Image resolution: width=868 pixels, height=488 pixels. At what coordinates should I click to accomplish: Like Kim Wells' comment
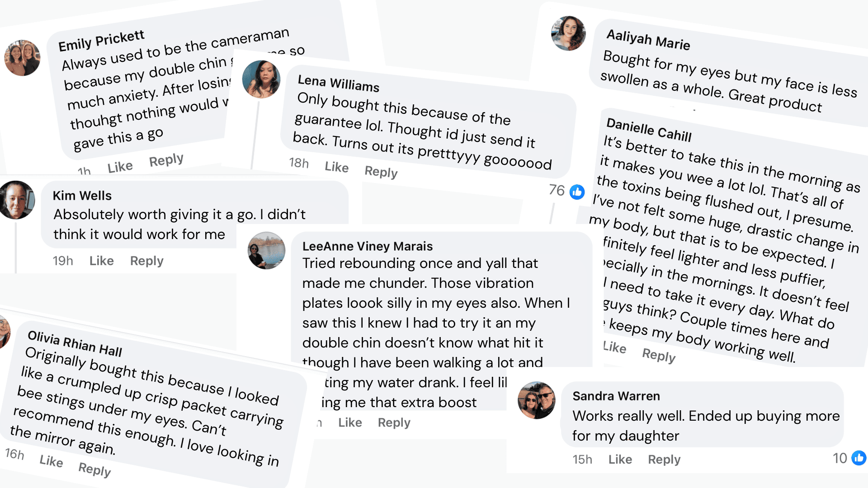pyautogui.click(x=101, y=261)
